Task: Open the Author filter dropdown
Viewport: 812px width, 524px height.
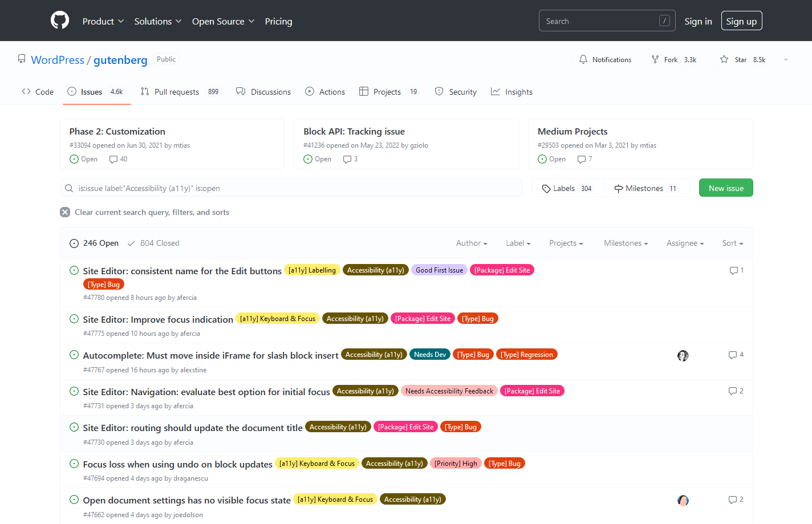Action: click(x=472, y=243)
